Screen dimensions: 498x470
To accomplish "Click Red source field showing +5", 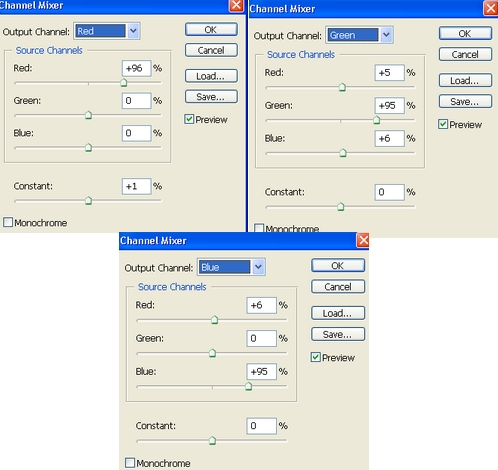I will click(x=390, y=73).
